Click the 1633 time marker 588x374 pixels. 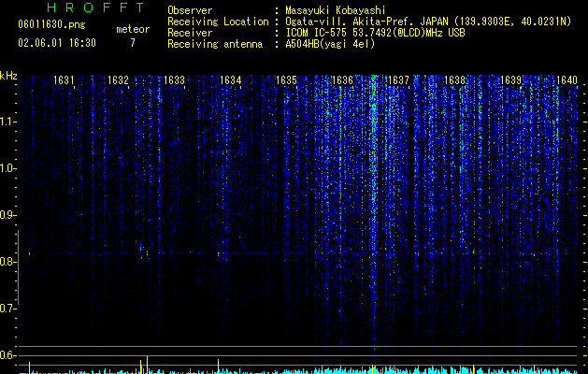coord(175,80)
